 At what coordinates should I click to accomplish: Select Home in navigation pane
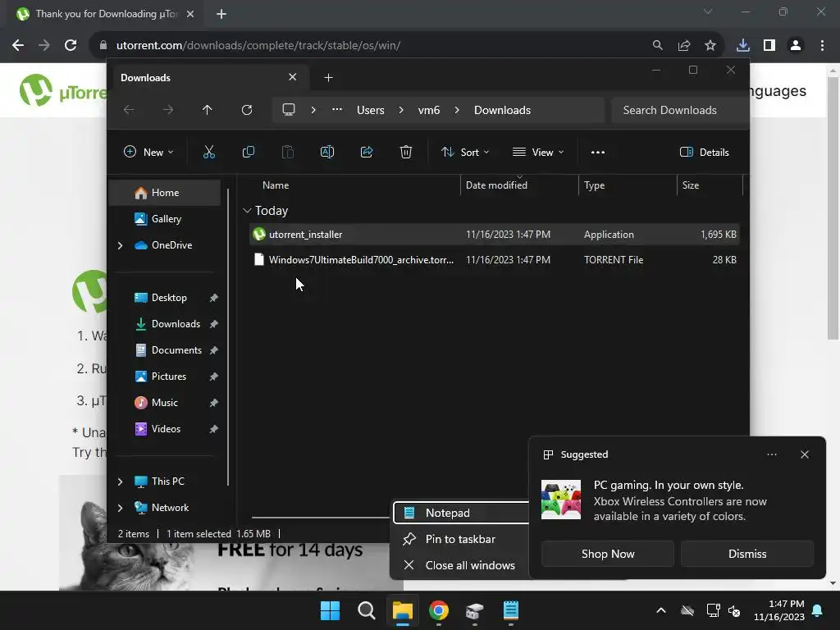point(164,193)
